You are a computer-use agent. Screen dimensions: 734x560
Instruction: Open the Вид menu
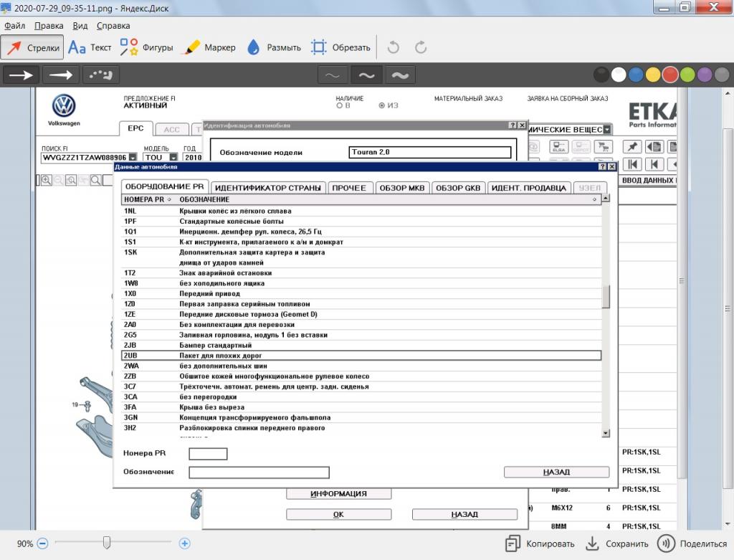80,26
